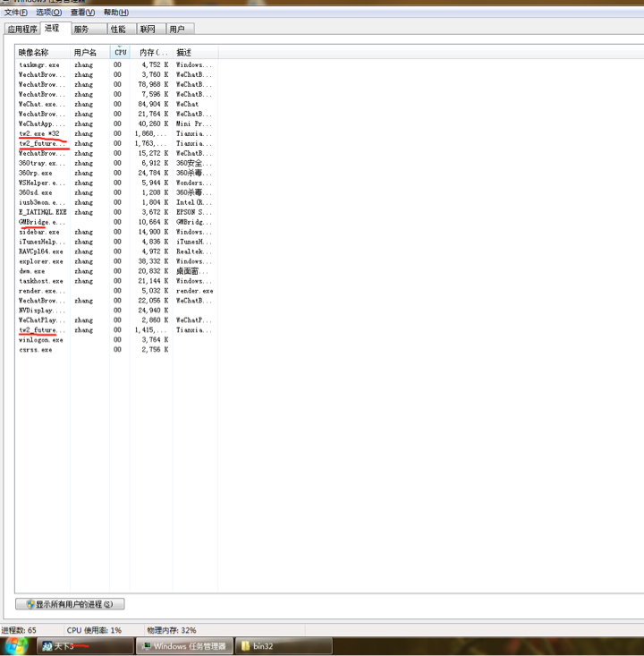
Task: Select the dwm.exe process row
Action: click(x=116, y=271)
